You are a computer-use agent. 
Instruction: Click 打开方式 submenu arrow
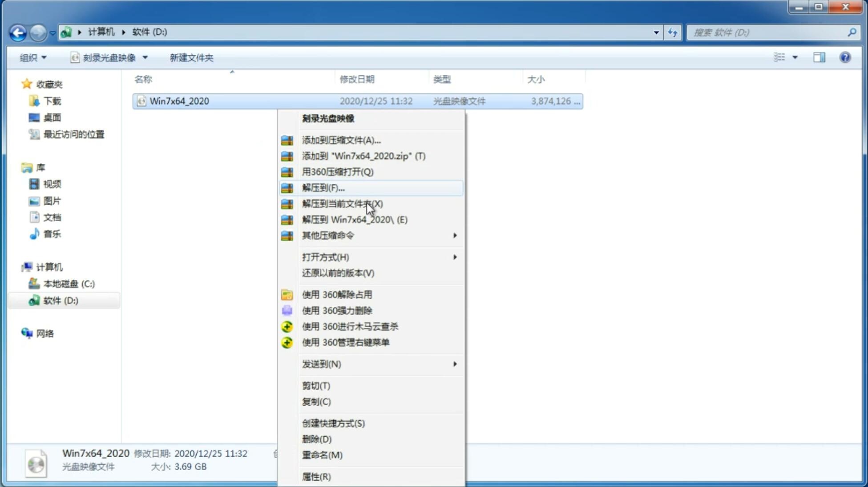tap(454, 257)
